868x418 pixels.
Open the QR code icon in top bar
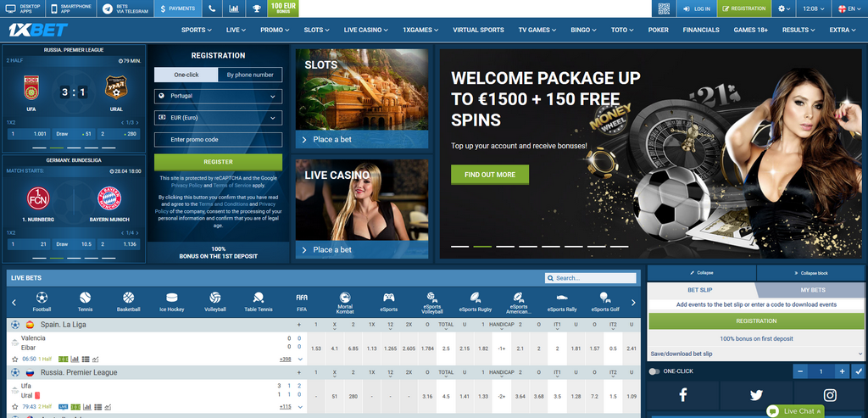click(x=664, y=8)
